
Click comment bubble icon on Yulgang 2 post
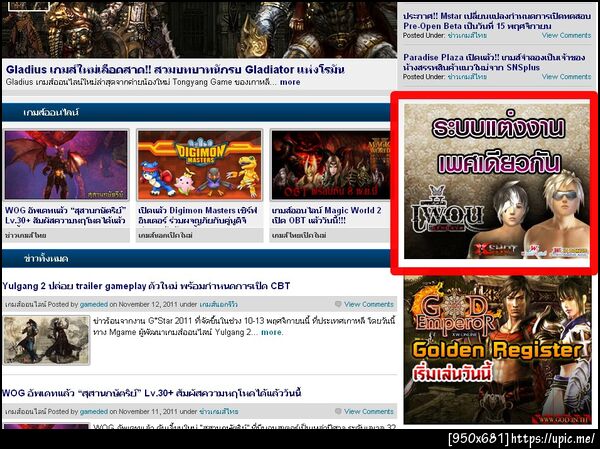pos(338,304)
